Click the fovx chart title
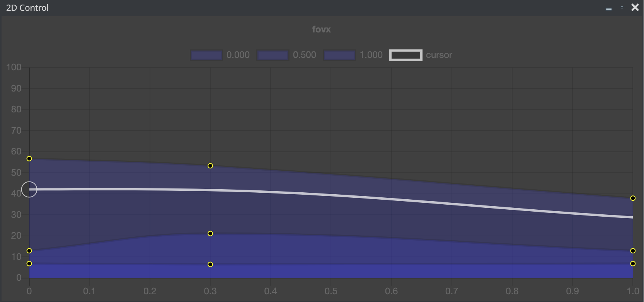644x302 pixels. coord(322,30)
